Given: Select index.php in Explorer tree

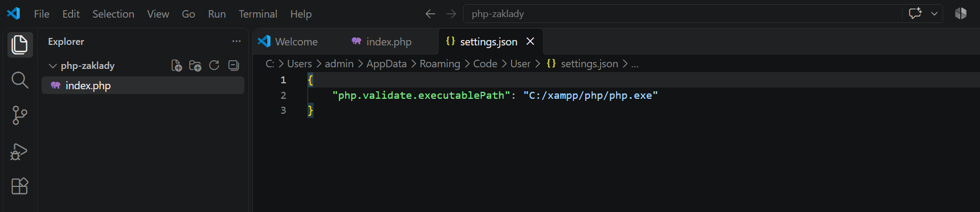Looking at the screenshot, I should tap(143, 85).
